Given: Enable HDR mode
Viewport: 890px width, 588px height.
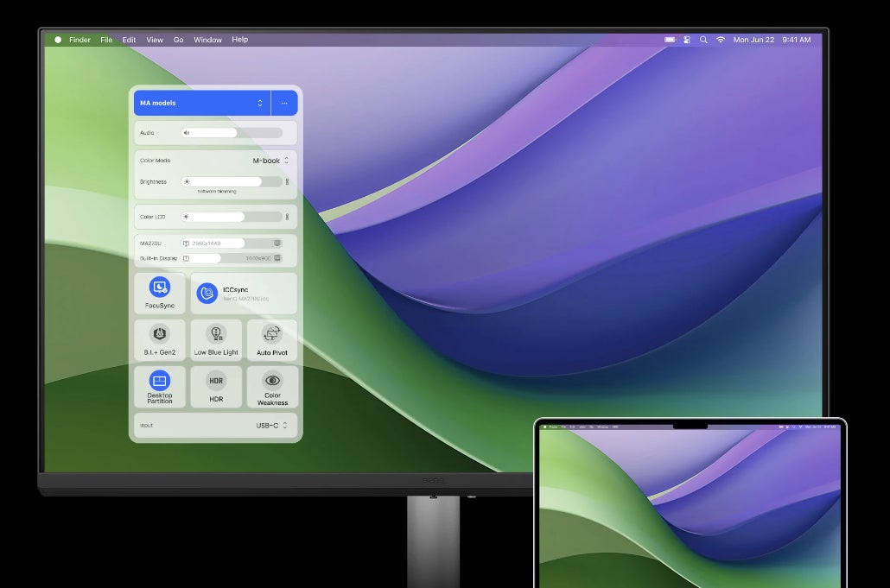Looking at the screenshot, I should tap(216, 387).
